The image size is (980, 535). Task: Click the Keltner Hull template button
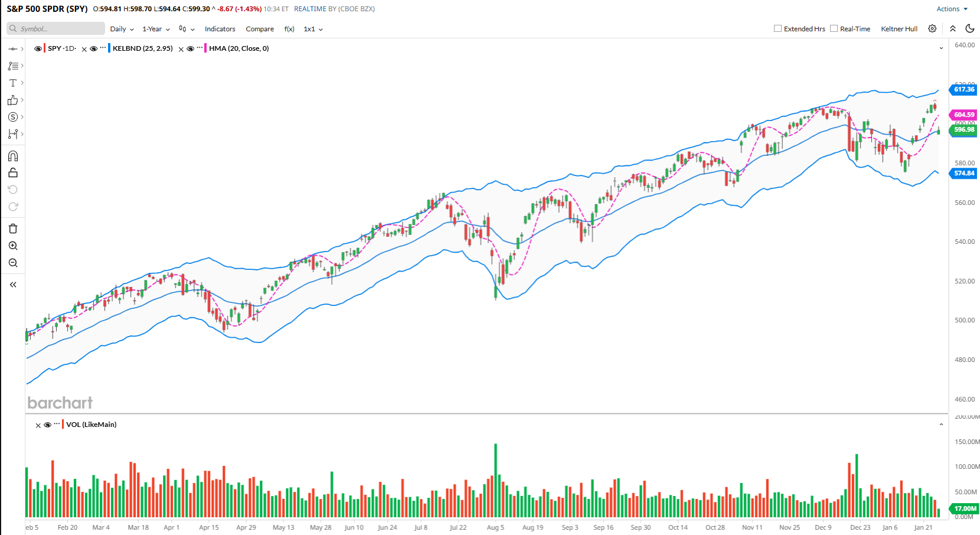click(899, 29)
